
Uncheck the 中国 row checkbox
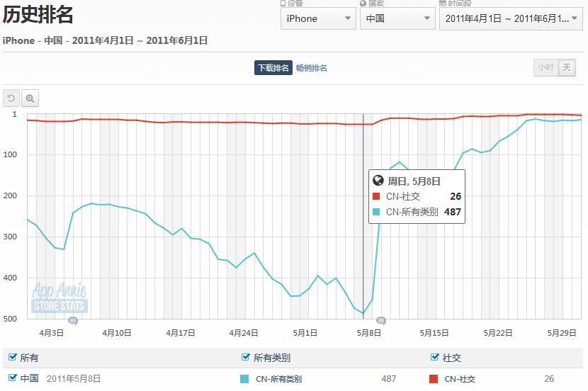tap(13, 378)
